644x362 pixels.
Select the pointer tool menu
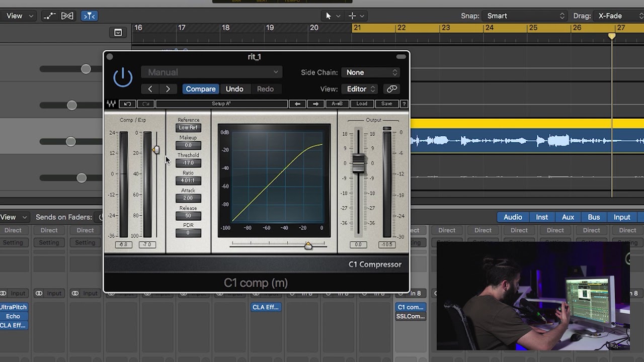click(x=331, y=16)
